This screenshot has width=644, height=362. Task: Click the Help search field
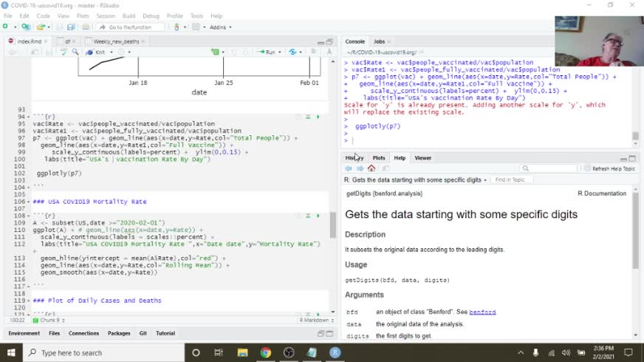pyautogui.click(x=549, y=168)
